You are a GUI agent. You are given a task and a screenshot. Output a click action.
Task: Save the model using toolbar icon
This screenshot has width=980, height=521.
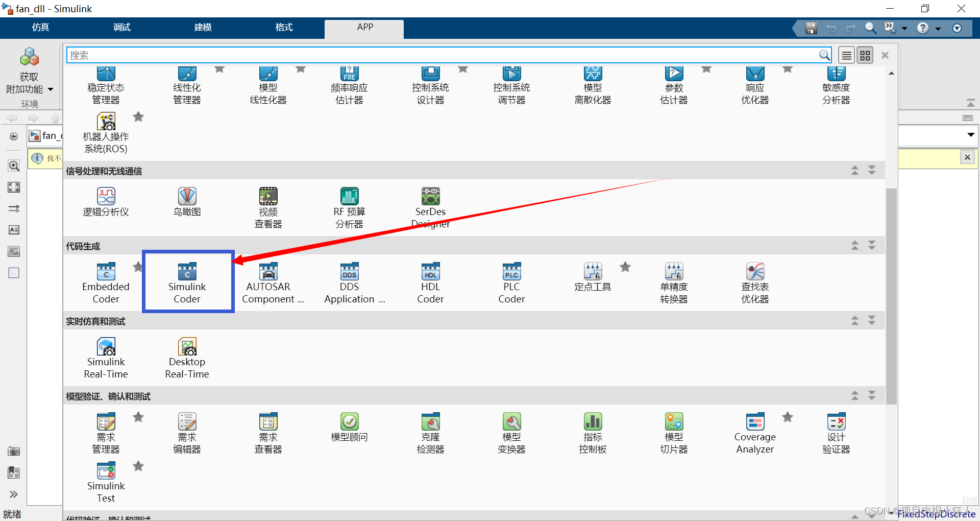coord(811,29)
